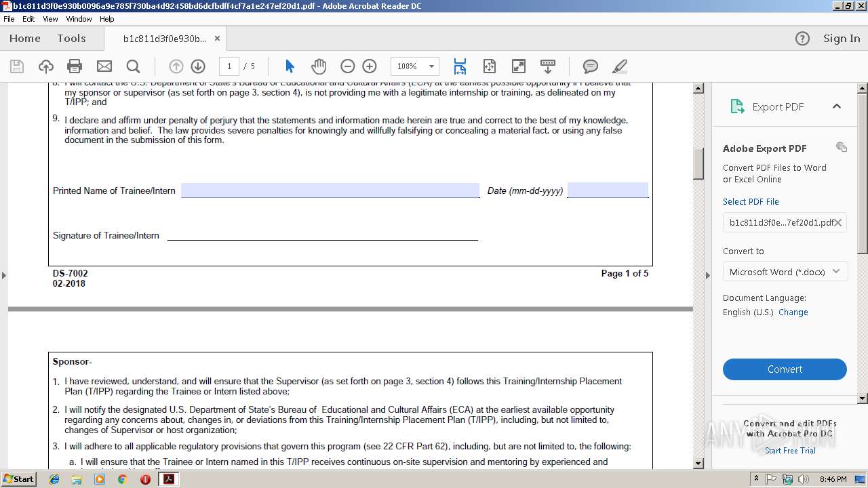Viewport: 868px width, 488px height.
Task: Open the download/show more tools icon
Action: click(x=547, y=66)
